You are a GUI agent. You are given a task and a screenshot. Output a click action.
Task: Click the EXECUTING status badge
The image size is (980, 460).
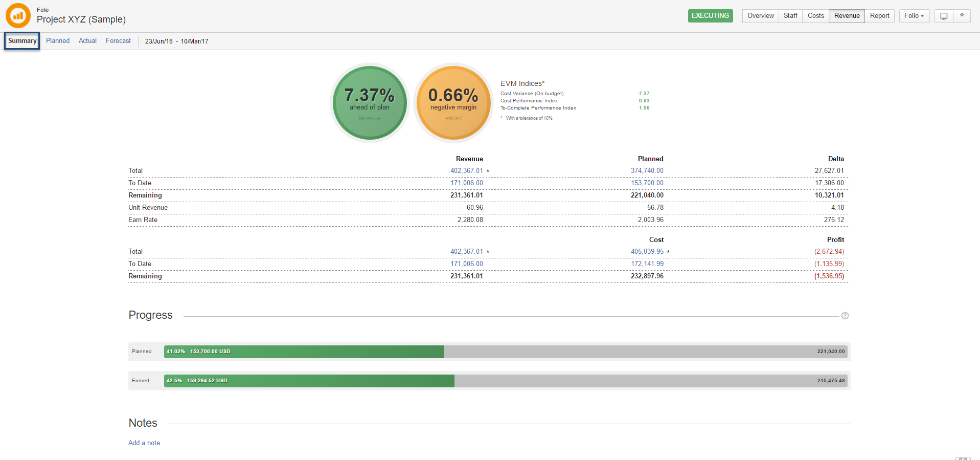[710, 16]
